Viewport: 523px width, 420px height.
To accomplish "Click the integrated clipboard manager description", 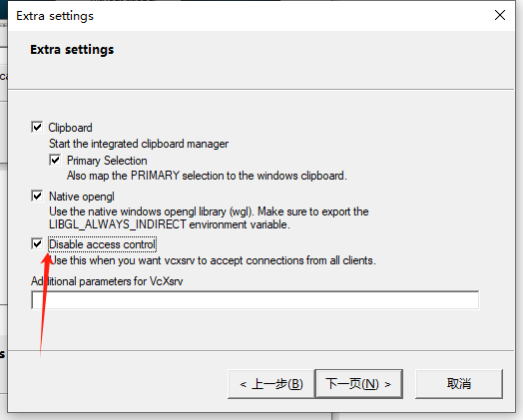I will pyautogui.click(x=139, y=144).
